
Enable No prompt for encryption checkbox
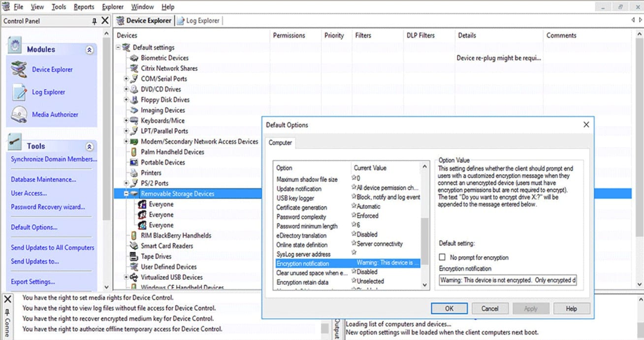click(442, 257)
